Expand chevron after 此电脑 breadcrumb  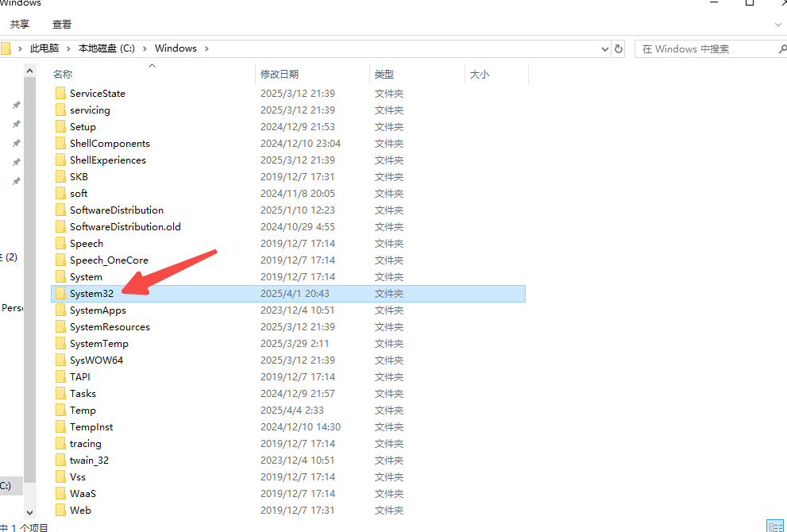69,48
